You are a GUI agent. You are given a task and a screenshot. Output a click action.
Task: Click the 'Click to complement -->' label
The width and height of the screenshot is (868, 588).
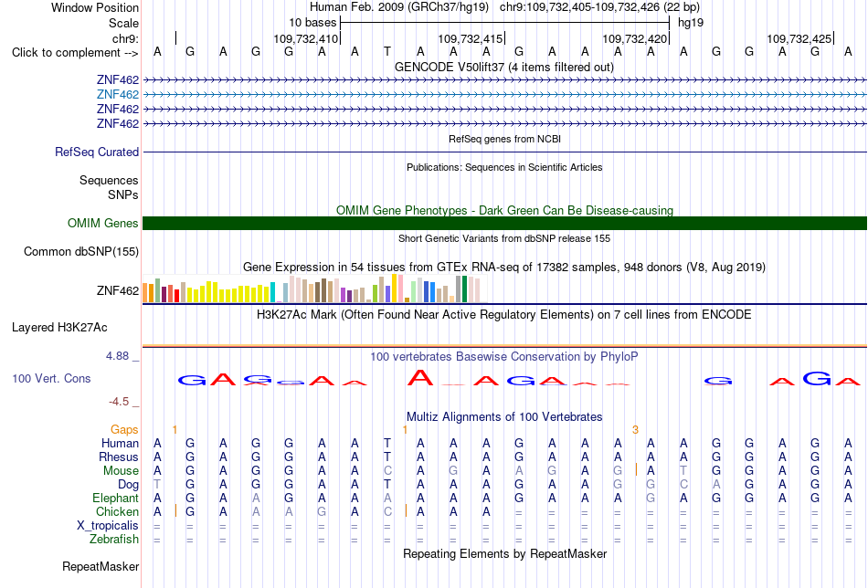coord(75,53)
